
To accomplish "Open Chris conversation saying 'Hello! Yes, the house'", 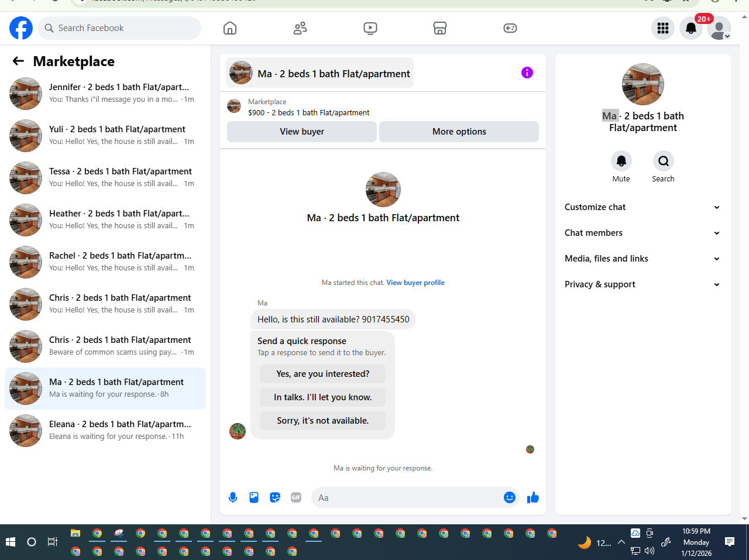I will click(x=105, y=304).
